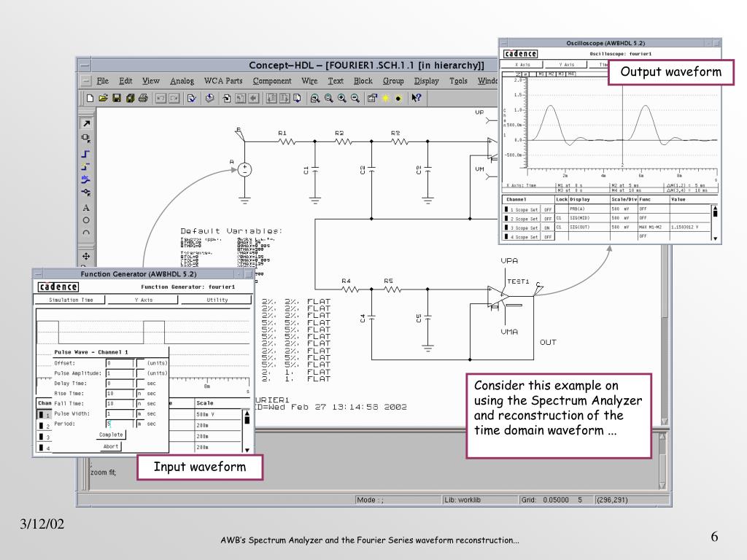The height and width of the screenshot is (560, 747).
Task: Click the Pulse Amplitude value field
Action: pos(120,373)
